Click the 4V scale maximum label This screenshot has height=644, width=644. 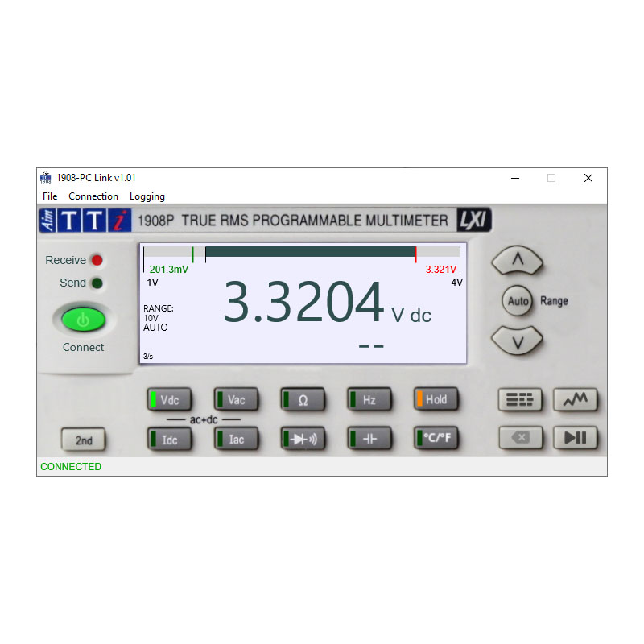pos(456,283)
